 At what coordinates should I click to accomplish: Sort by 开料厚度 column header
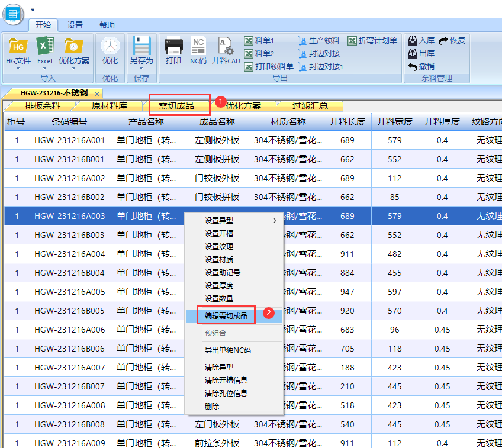tap(442, 121)
